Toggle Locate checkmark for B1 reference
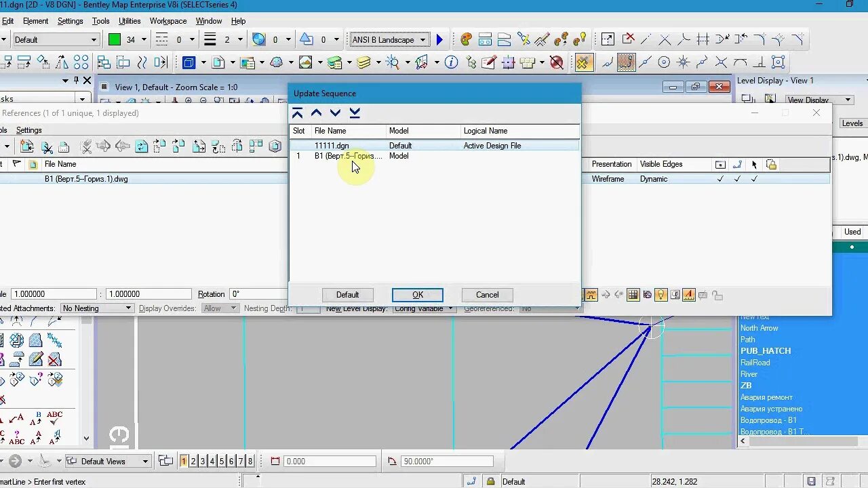Image resolution: width=868 pixels, height=488 pixels. click(x=754, y=179)
